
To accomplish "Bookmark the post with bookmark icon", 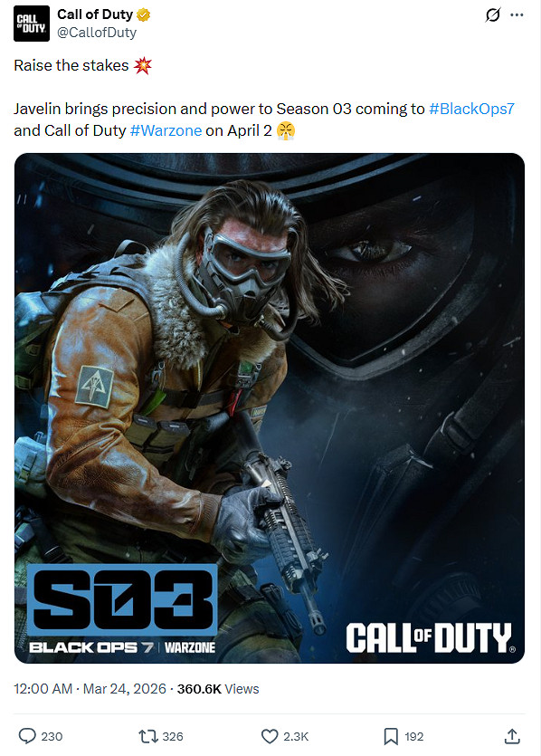I will coord(391,736).
